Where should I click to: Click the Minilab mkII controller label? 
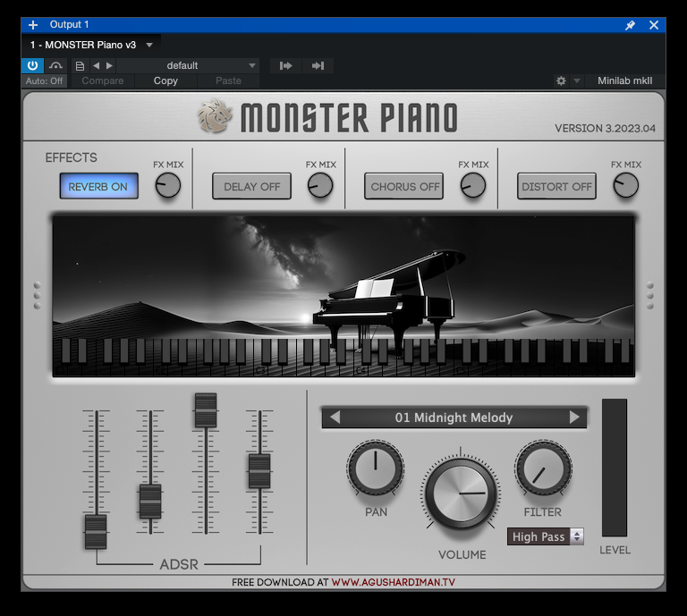pyautogui.click(x=624, y=80)
